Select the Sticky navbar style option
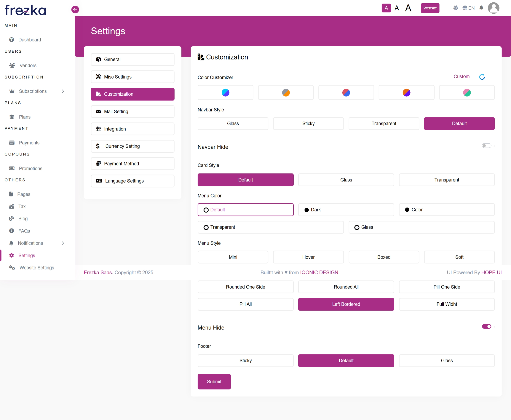Image resolution: width=511 pixels, height=420 pixels. [x=308, y=124]
